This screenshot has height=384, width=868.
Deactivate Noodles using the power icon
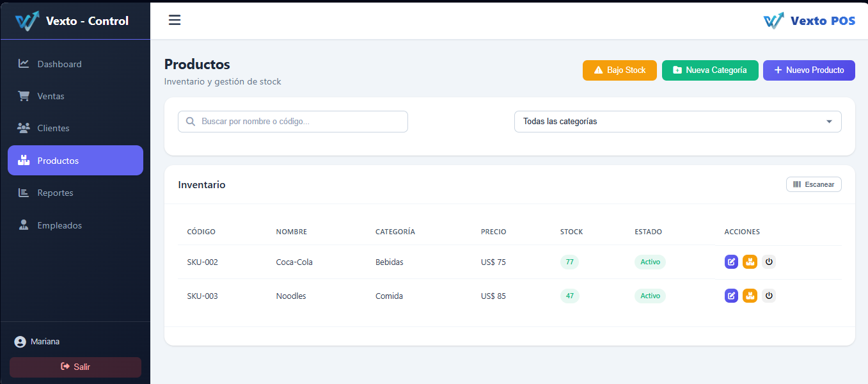769,296
